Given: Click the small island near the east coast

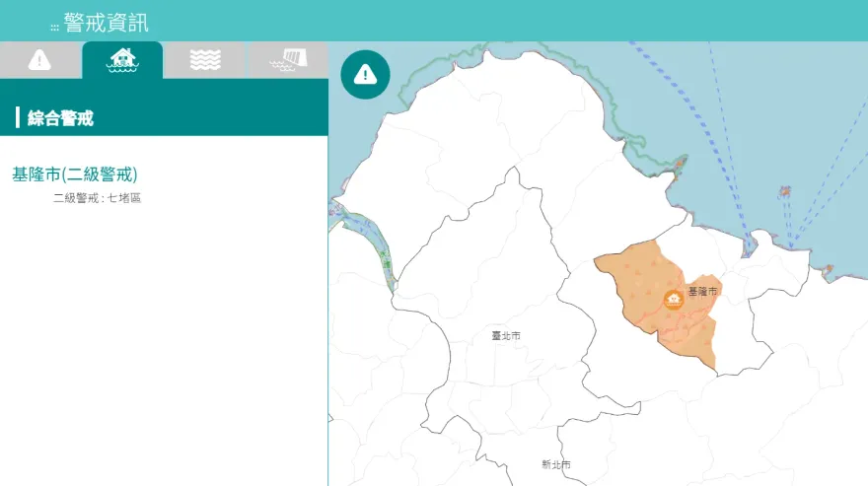Looking at the screenshot, I should (x=829, y=268).
